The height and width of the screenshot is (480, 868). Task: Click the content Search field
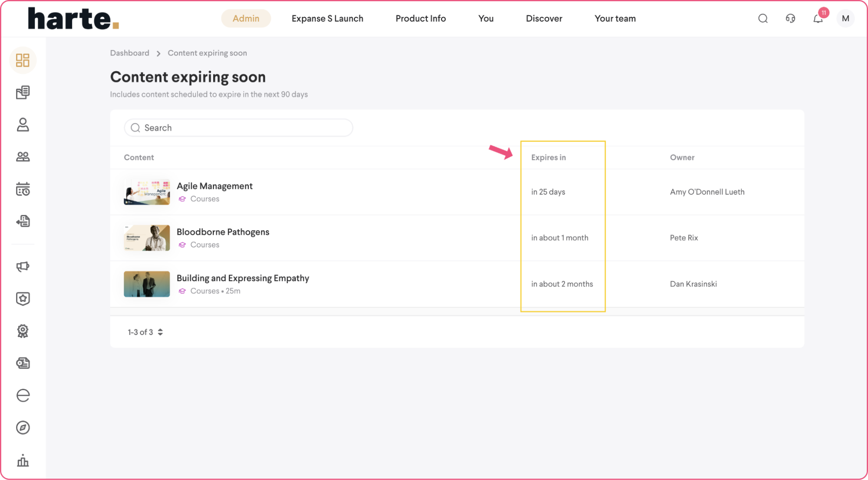(238, 128)
